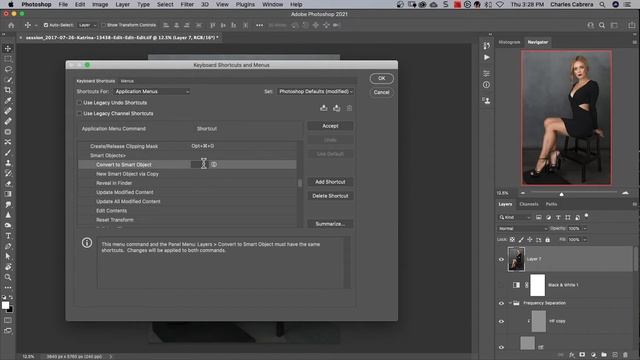Toggle Show Transform Controls checkbox
This screenshot has height=360, width=640.
103,25
